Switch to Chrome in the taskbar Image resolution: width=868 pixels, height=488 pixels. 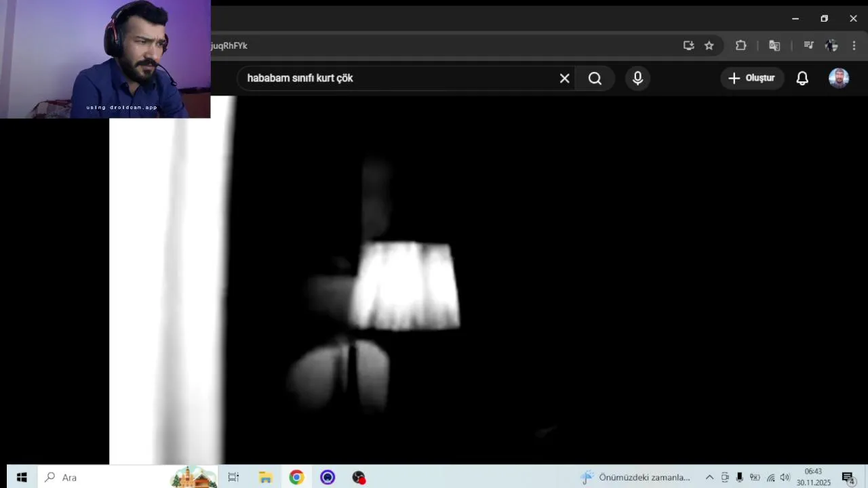pyautogui.click(x=296, y=477)
